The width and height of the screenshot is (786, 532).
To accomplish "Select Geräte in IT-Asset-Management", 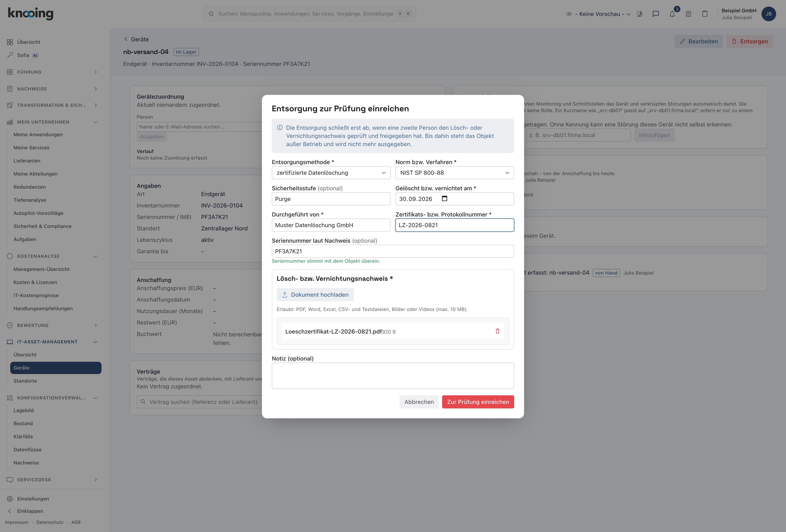I will [56, 368].
